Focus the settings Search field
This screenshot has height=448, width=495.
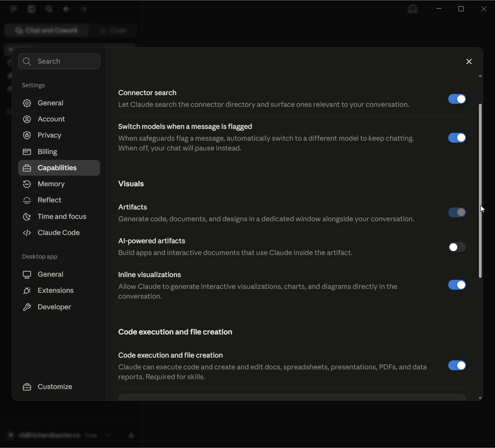pyautogui.click(x=59, y=61)
